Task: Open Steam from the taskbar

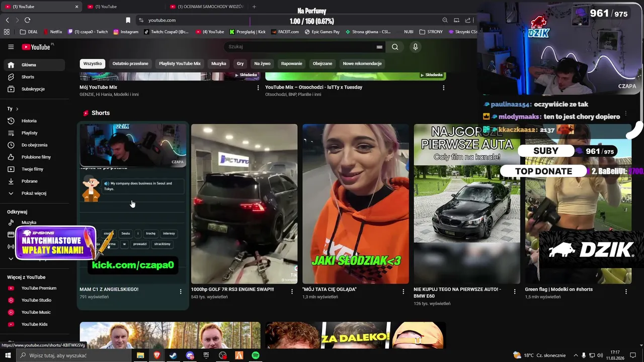Action: [173, 355]
